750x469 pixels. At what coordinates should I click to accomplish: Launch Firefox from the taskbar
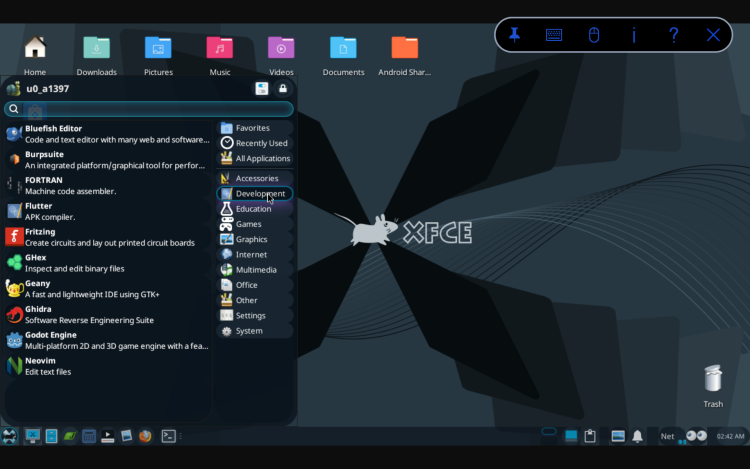pos(145,436)
